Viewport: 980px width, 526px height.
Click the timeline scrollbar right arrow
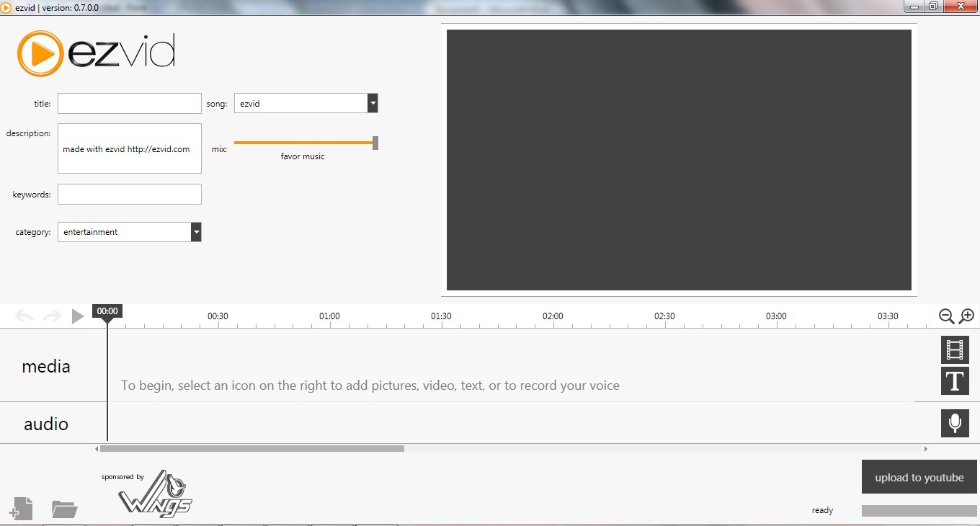[926, 448]
